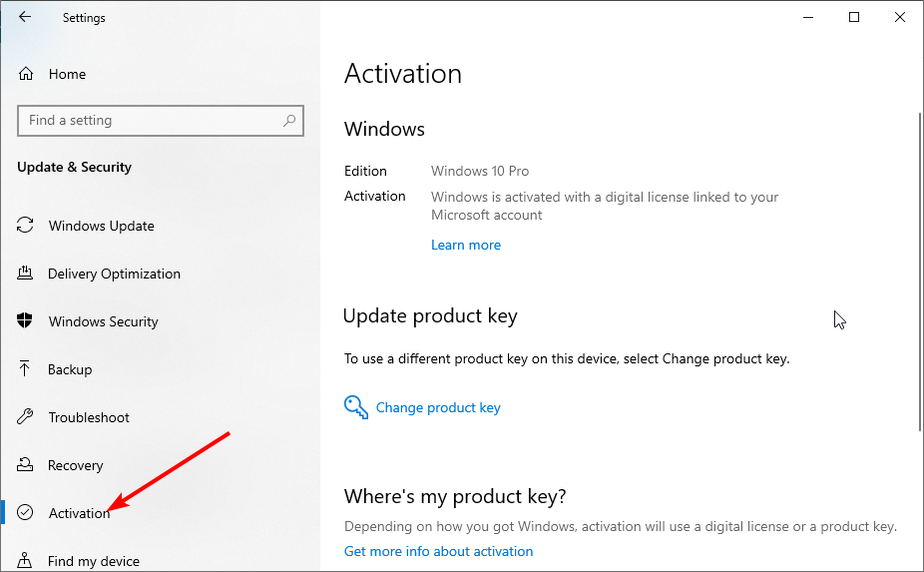This screenshot has width=924, height=572.
Task: Click the Windows Update sync icon
Action: coord(25,225)
